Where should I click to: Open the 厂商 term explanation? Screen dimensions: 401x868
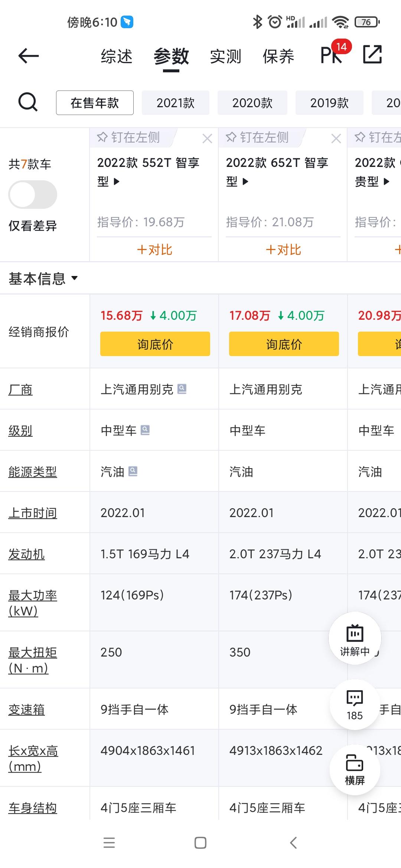coord(20,389)
